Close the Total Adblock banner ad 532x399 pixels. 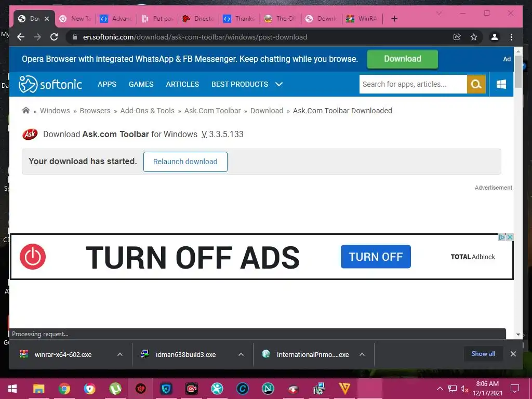pyautogui.click(x=509, y=237)
